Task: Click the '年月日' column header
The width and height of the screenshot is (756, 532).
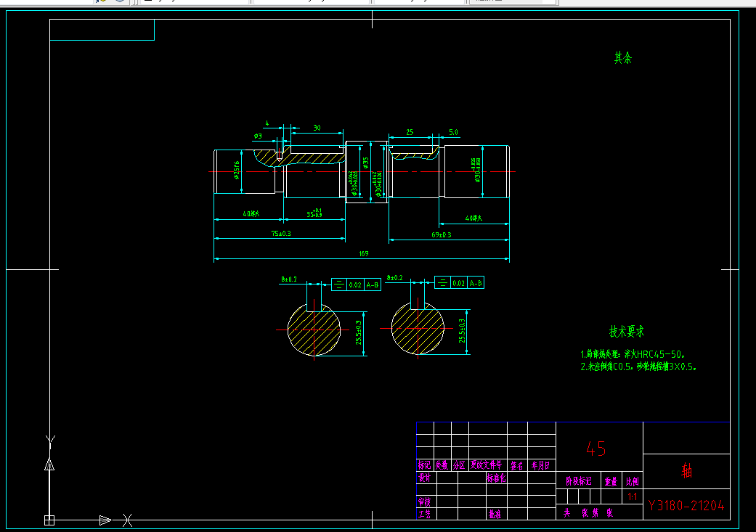Action: 541,465
